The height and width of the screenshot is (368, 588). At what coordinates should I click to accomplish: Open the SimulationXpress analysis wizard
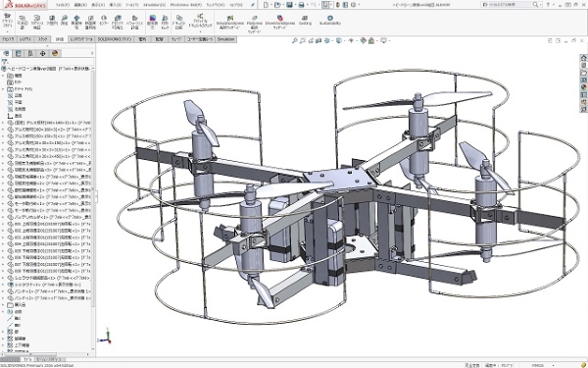[x=230, y=23]
